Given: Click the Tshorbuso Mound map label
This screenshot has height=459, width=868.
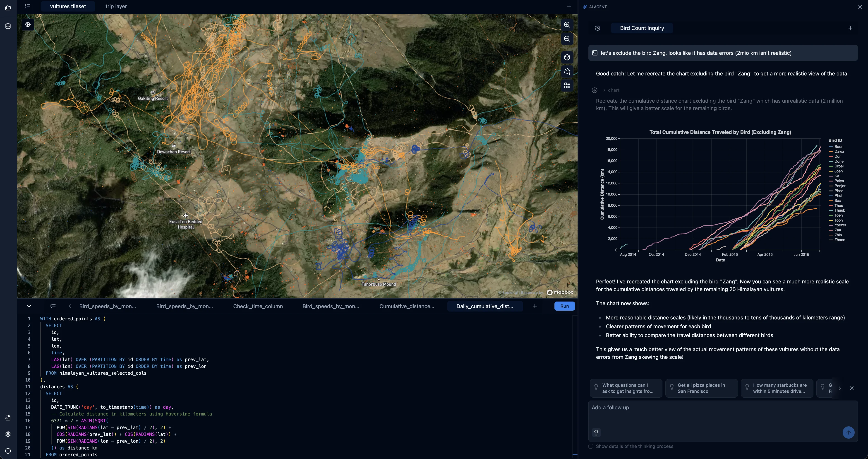Looking at the screenshot, I should 379,284.
